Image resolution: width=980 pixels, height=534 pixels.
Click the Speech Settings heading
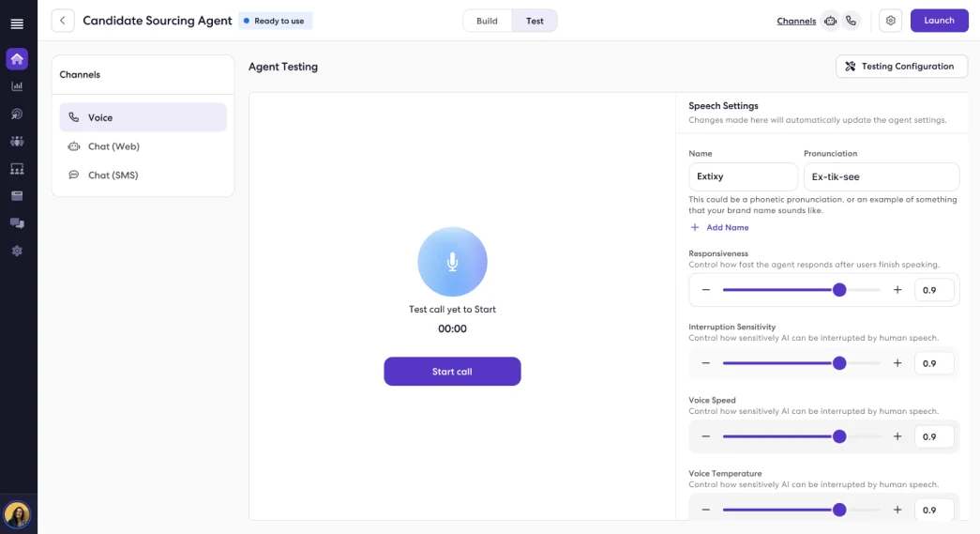(723, 106)
